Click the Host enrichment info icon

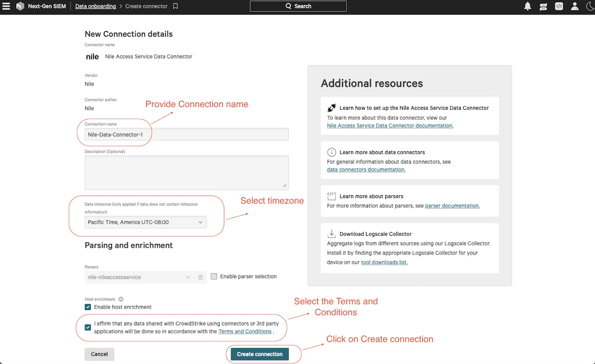pyautogui.click(x=121, y=299)
